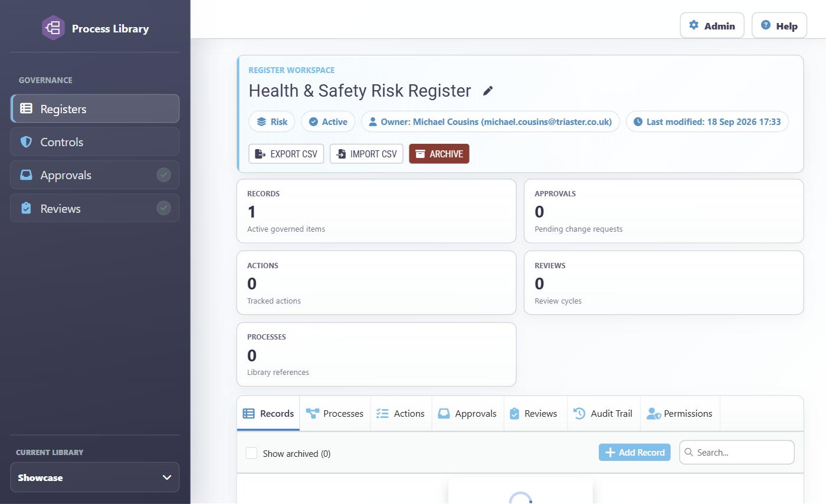Open Reviews in the sidebar
The height and width of the screenshot is (504, 826).
95,209
